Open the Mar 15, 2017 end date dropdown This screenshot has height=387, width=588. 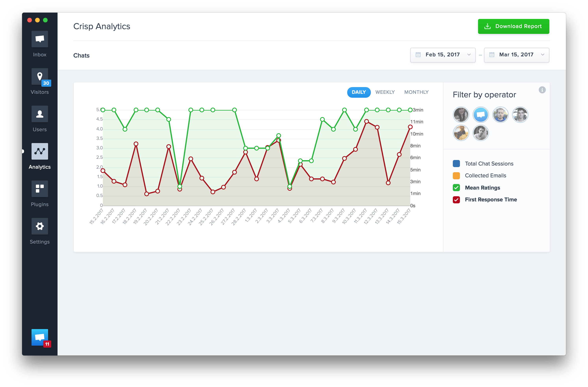[x=516, y=55]
